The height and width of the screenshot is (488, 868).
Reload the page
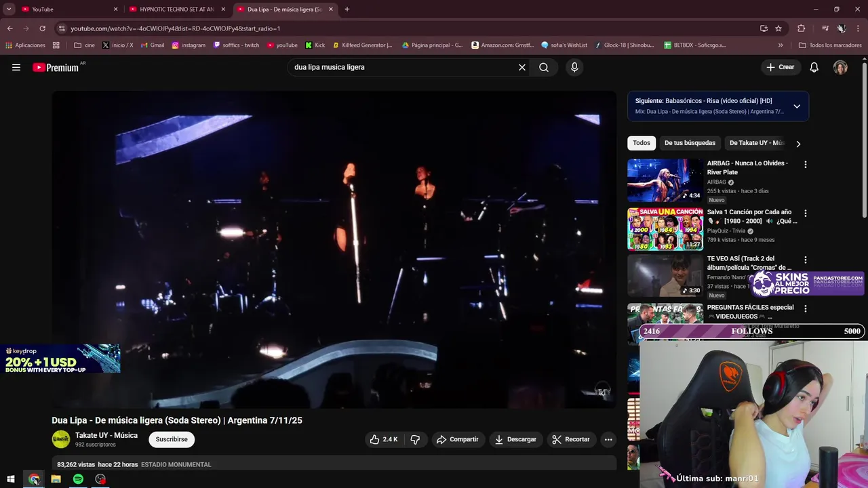coord(42,28)
